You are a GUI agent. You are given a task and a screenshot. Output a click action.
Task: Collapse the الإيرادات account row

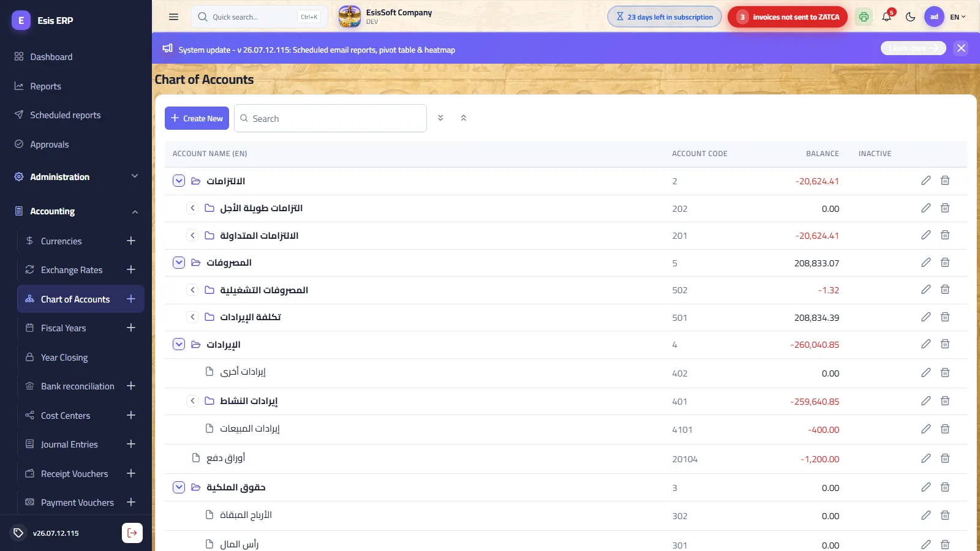click(179, 344)
